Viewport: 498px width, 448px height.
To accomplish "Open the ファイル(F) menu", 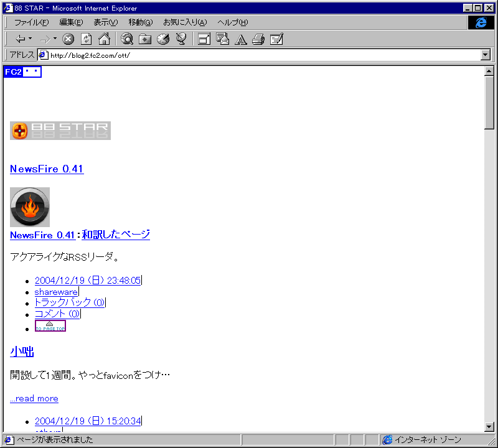I will click(32, 22).
